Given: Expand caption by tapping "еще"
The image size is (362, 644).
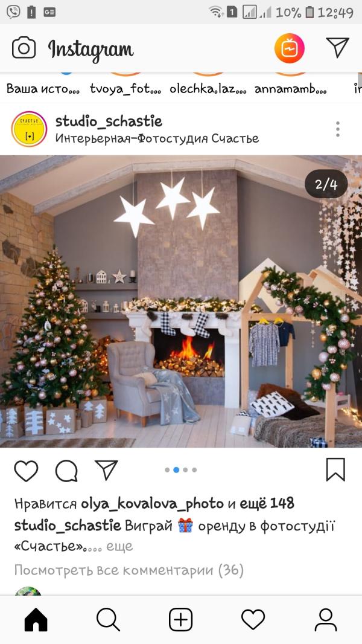Looking at the screenshot, I should tap(119, 546).
